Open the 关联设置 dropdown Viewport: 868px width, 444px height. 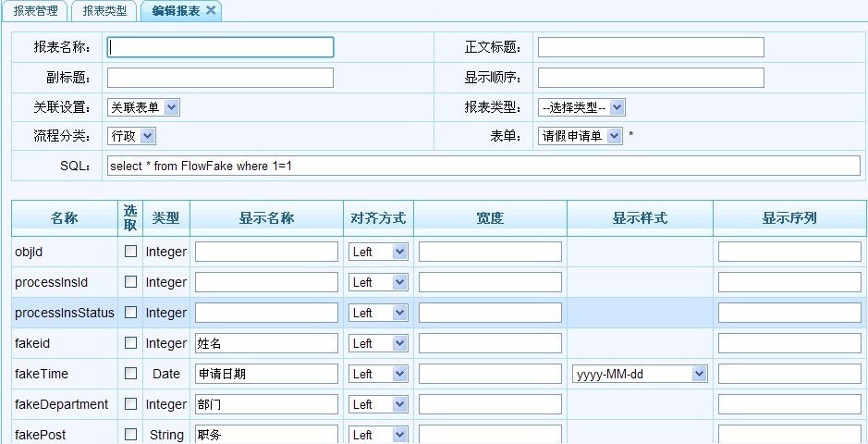(143, 107)
